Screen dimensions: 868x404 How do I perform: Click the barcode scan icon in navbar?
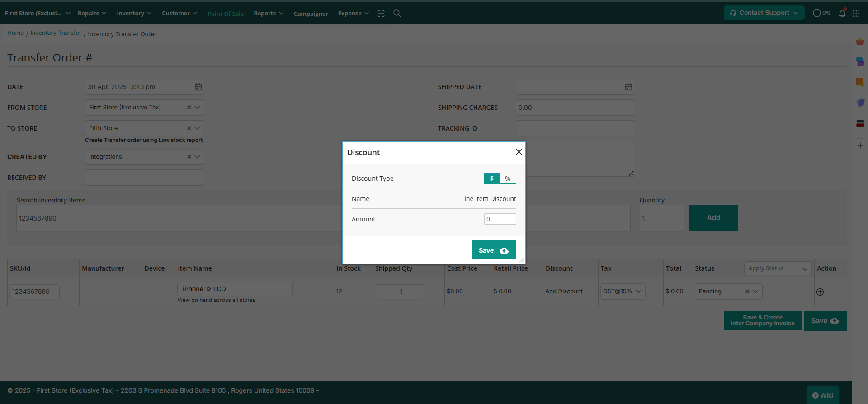point(381,14)
